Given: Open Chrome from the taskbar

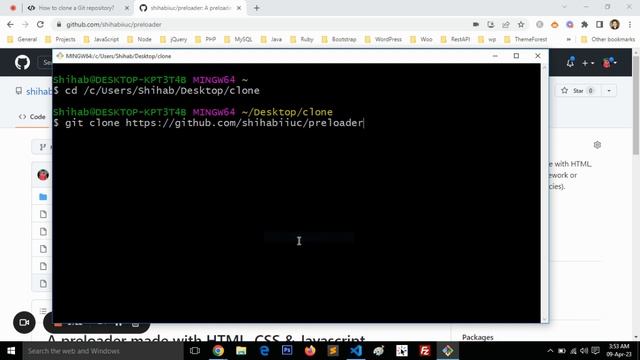Looking at the screenshot, I should coord(218,351).
